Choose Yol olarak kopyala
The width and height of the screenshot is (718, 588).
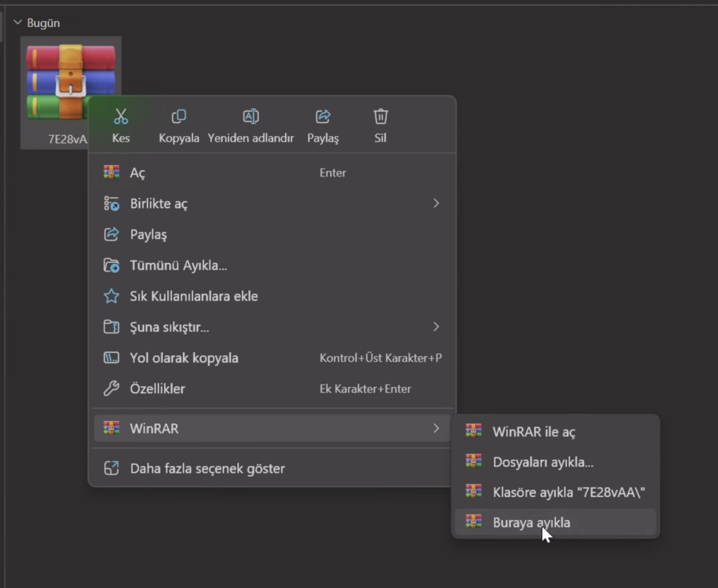pos(184,358)
